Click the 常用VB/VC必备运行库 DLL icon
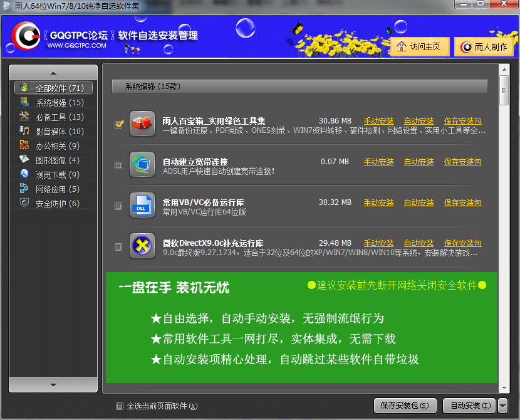The image size is (520, 420). pyautogui.click(x=142, y=206)
